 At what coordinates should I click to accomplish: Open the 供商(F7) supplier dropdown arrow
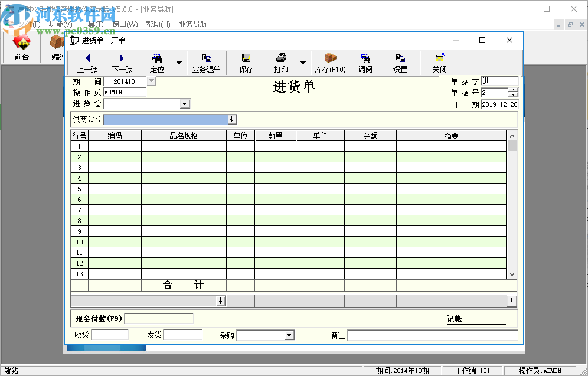(232, 119)
